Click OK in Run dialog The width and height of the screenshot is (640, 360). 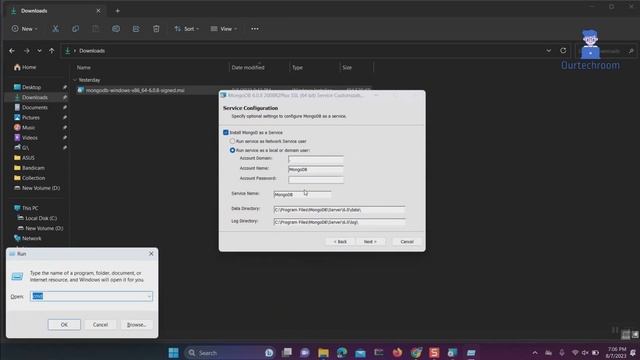[x=64, y=325]
